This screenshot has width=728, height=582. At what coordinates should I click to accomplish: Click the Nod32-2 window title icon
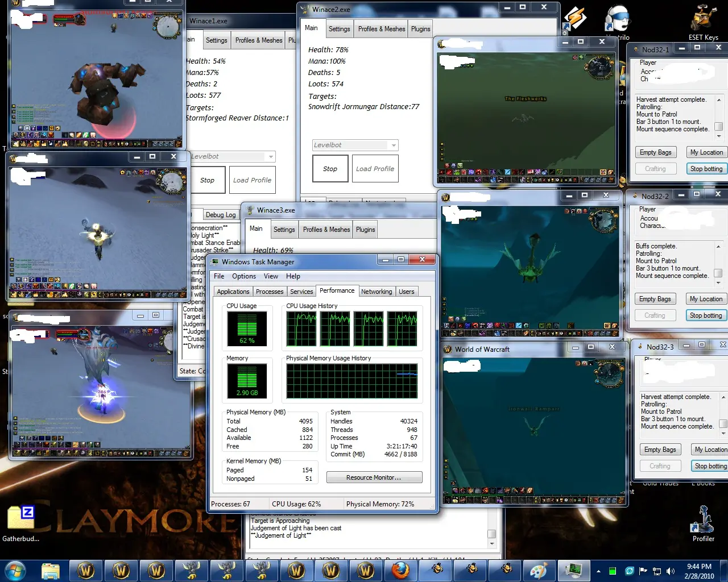click(x=635, y=196)
